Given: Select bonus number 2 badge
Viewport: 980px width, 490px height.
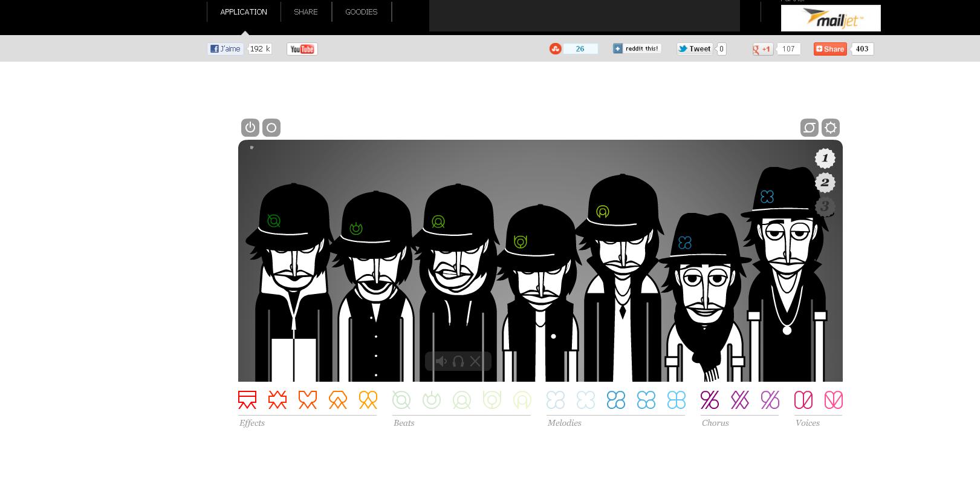Looking at the screenshot, I should pyautogui.click(x=825, y=183).
